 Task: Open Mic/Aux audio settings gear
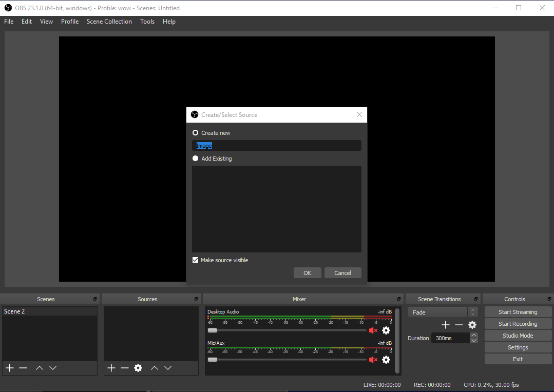386,360
